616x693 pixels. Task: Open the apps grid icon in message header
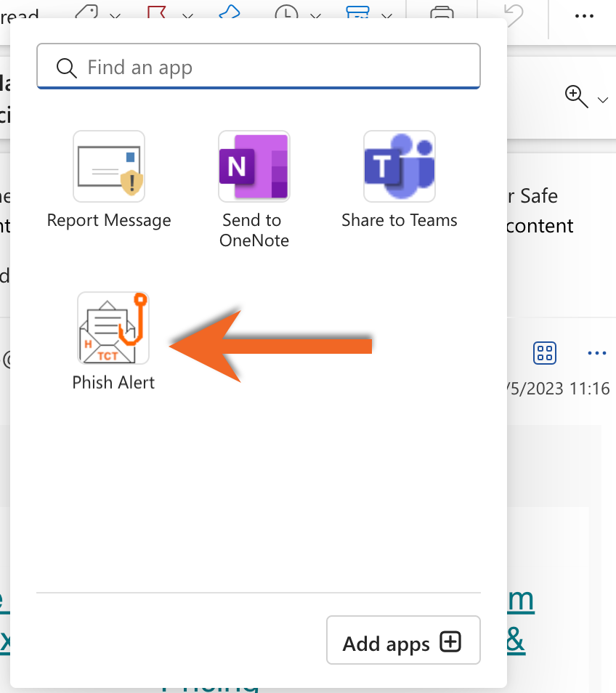click(x=544, y=353)
